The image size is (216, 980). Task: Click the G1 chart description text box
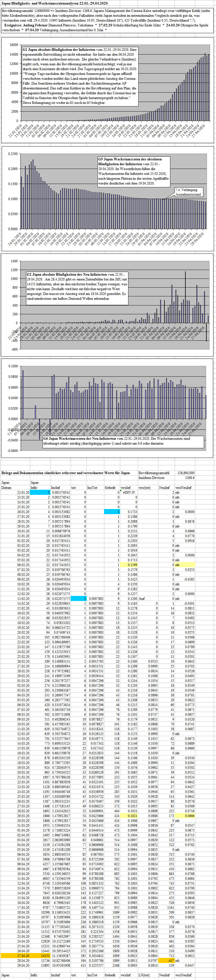(80, 76)
